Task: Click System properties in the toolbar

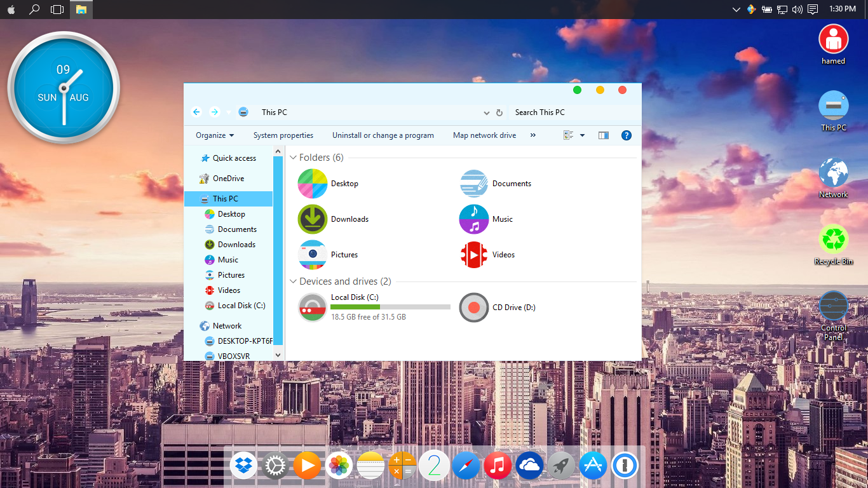Action: 283,135
